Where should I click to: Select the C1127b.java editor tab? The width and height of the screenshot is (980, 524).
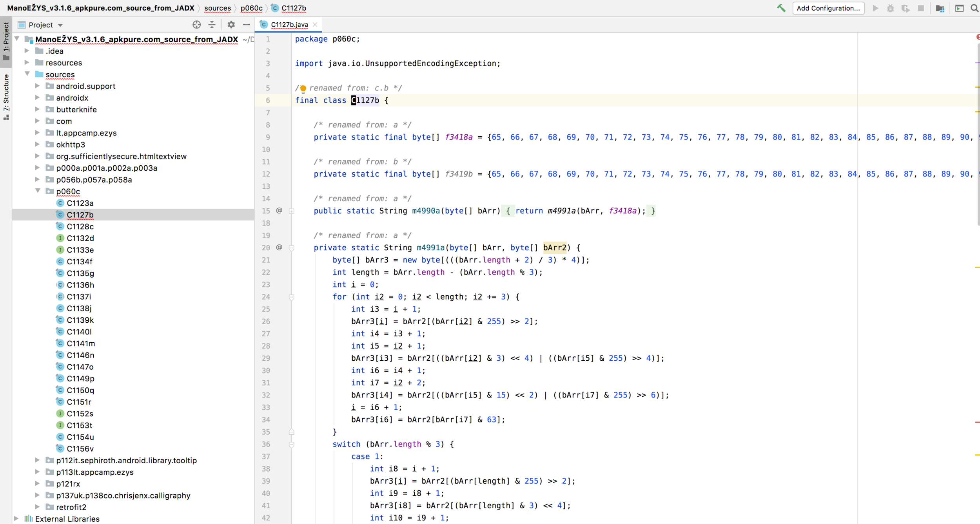coord(289,25)
